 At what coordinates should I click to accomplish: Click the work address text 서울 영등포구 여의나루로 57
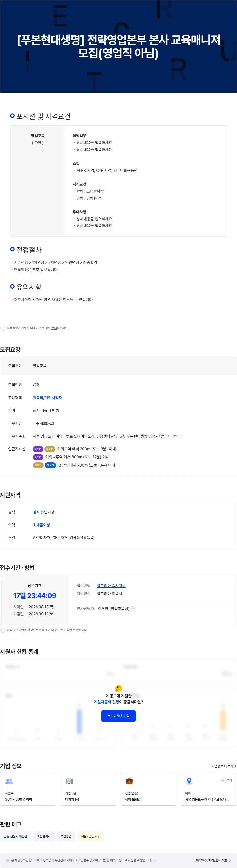tap(99, 436)
